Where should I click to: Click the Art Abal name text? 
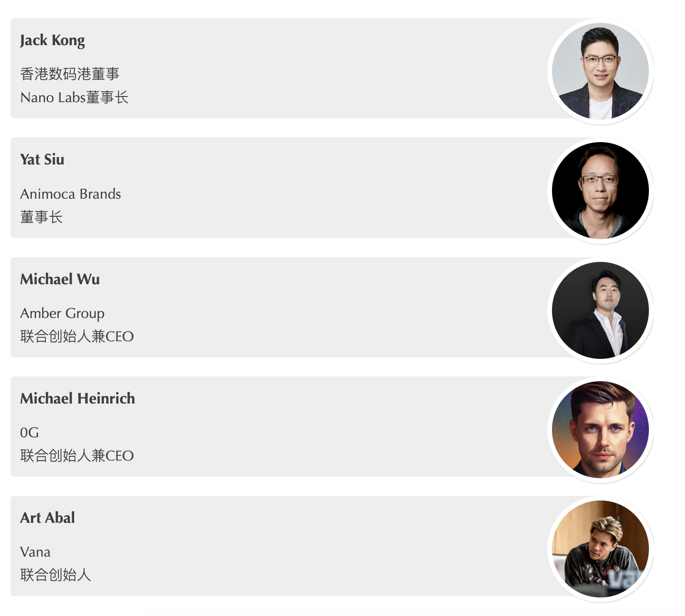48,518
